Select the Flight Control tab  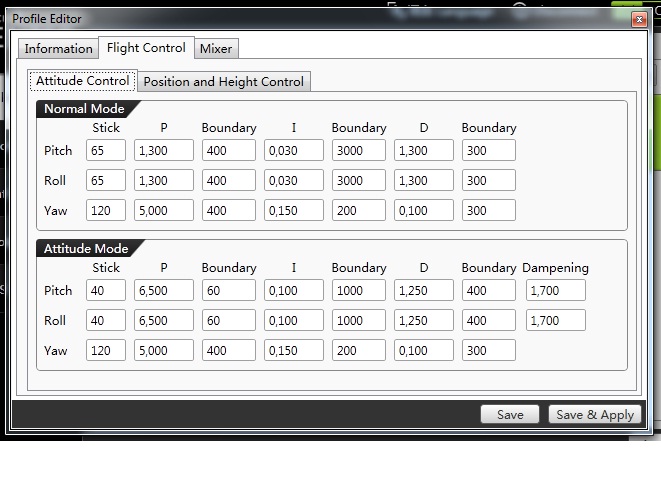coord(146,48)
